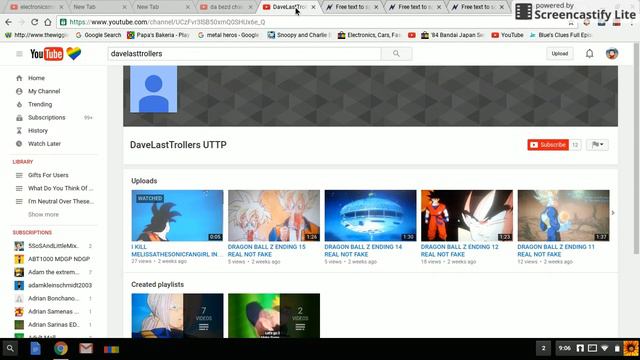
Task: Open Adrian Sarinas ED subscription
Action: click(53, 324)
